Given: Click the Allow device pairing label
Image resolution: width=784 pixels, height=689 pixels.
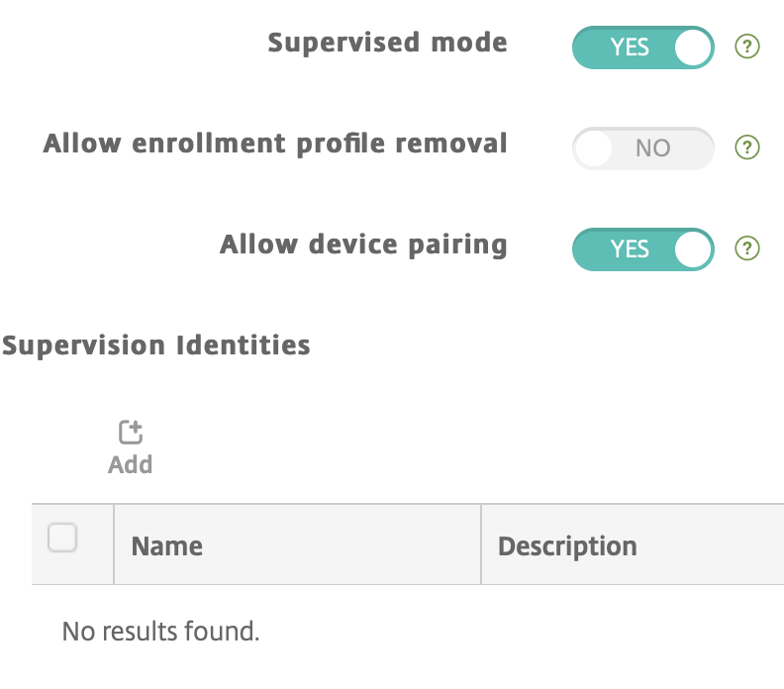Looking at the screenshot, I should pos(363,245).
